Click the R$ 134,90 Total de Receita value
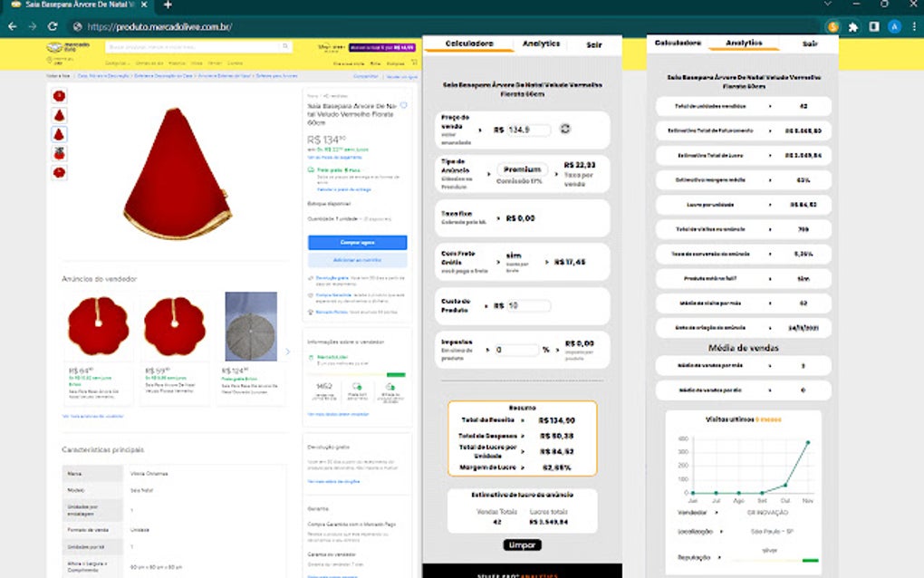924x578 pixels. 557,420
